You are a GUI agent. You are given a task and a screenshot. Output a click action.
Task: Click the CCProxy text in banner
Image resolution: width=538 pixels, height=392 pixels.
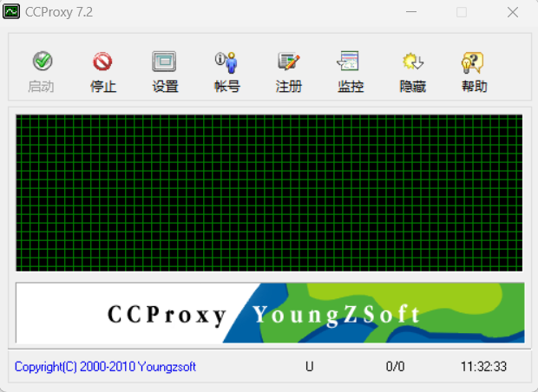point(167,314)
